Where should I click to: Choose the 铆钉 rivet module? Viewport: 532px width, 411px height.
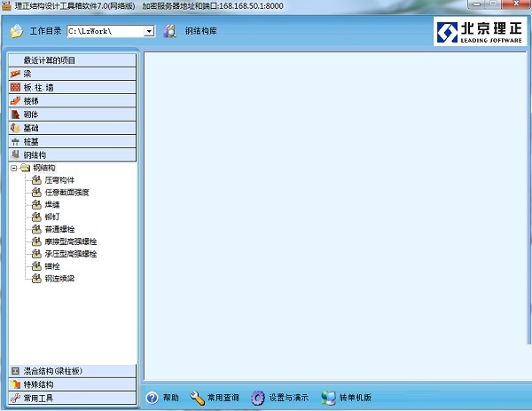(x=52, y=217)
